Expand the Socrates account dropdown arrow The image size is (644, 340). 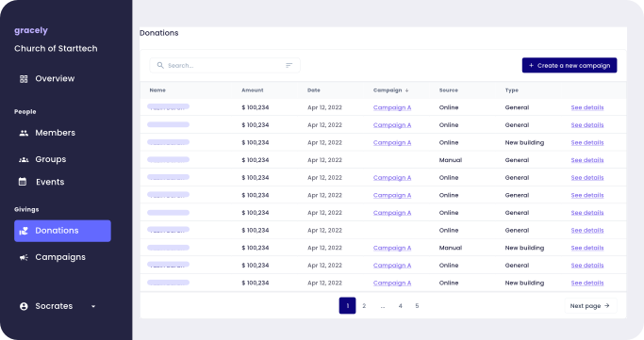[x=93, y=306]
